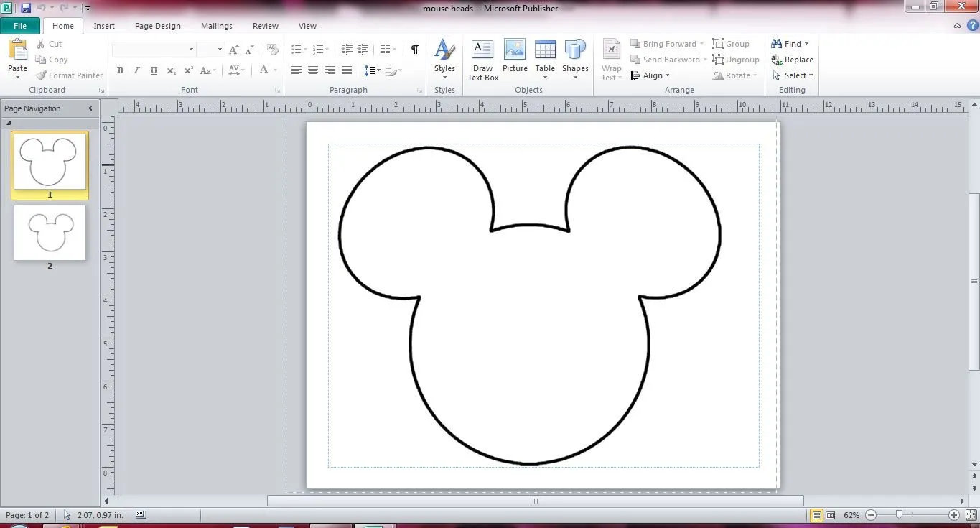Click Cut in the Clipboard group

[x=49, y=44]
